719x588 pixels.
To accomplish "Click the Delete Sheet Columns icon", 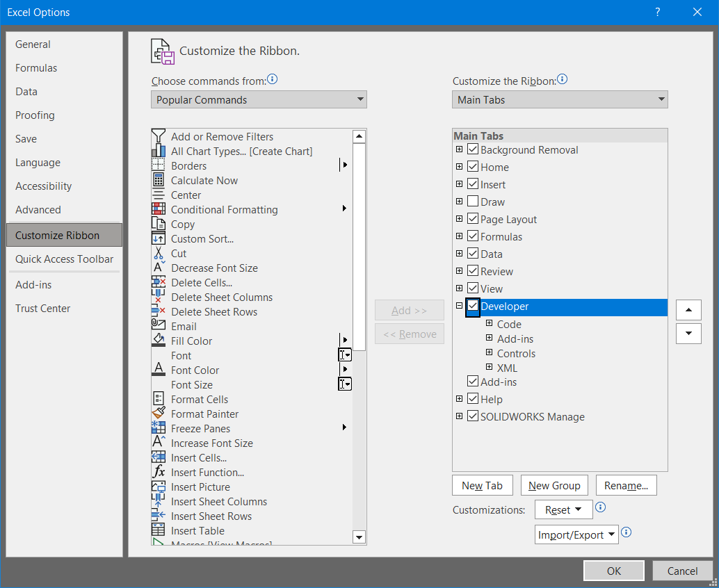I will pyautogui.click(x=159, y=297).
